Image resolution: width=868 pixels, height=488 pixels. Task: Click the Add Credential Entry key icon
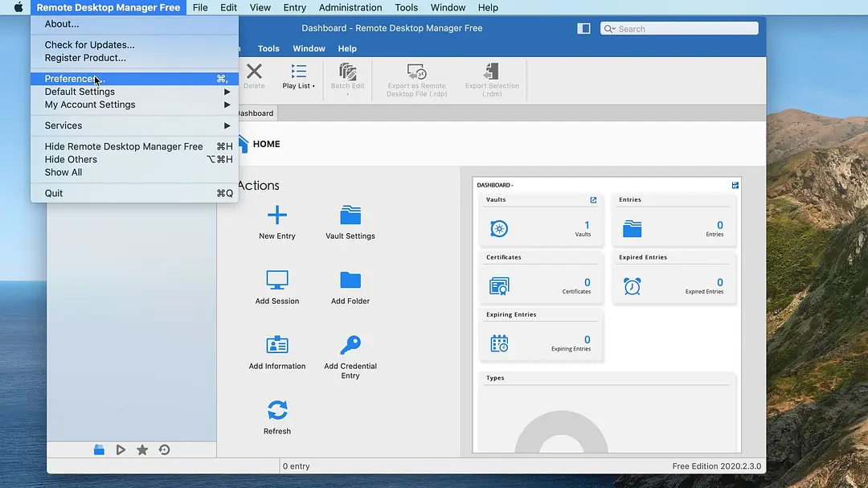pyautogui.click(x=350, y=345)
